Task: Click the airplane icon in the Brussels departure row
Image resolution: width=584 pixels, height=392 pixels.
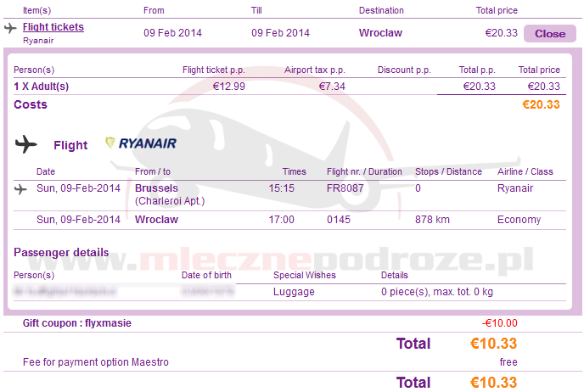Action: 20,188
